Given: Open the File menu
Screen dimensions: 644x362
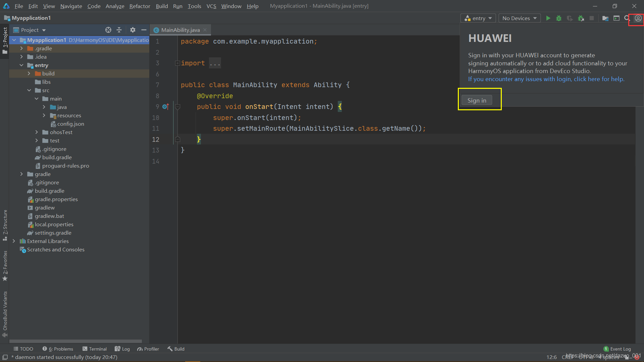Looking at the screenshot, I should click(19, 6).
